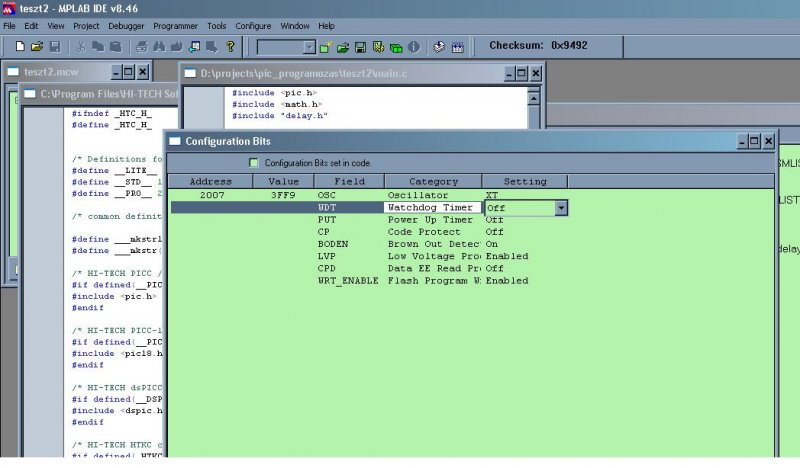
Task: Click the green Package in zip icon
Action: pyautogui.click(x=396, y=47)
